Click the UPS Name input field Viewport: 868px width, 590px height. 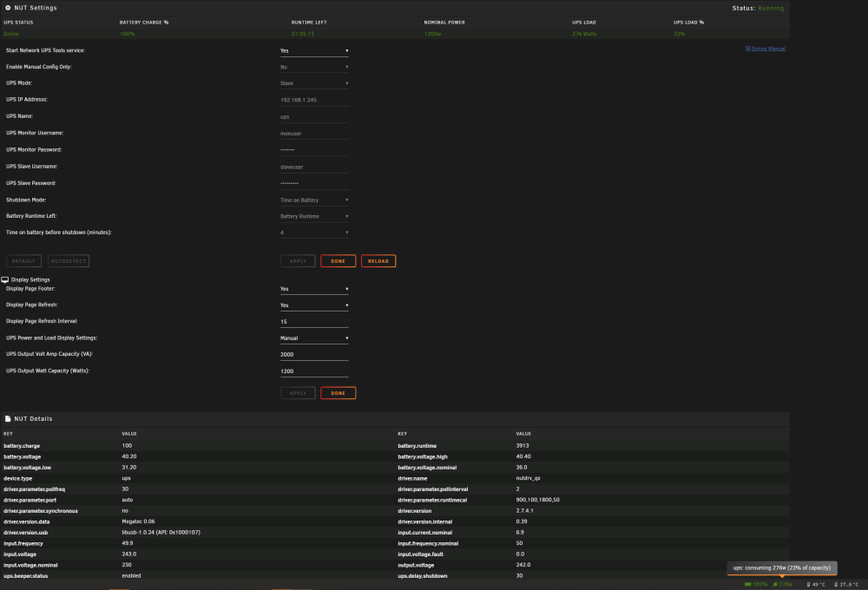(x=314, y=117)
